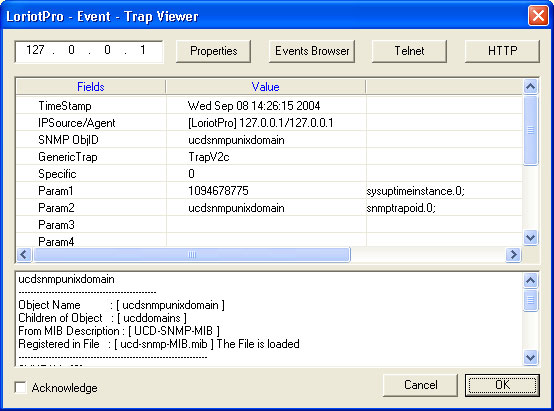The width and height of the screenshot is (554, 411).
Task: Click the Fields column header
Action: pos(91,87)
